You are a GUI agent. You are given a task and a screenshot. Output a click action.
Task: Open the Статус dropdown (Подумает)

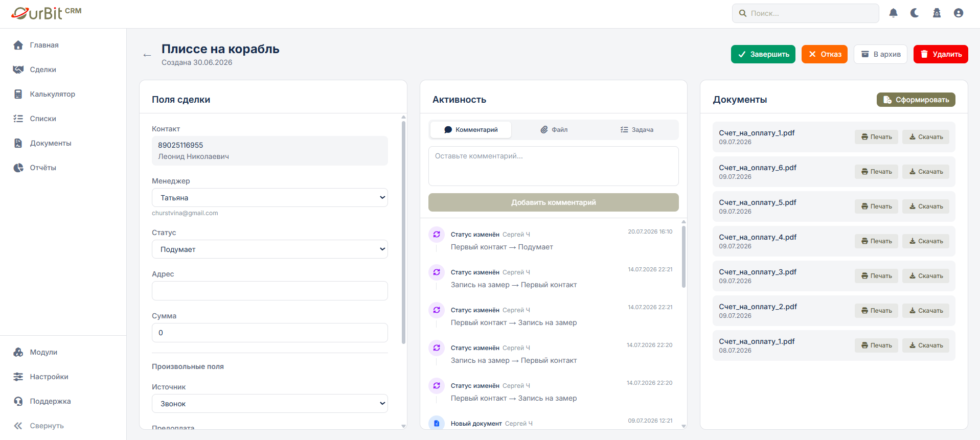click(270, 249)
